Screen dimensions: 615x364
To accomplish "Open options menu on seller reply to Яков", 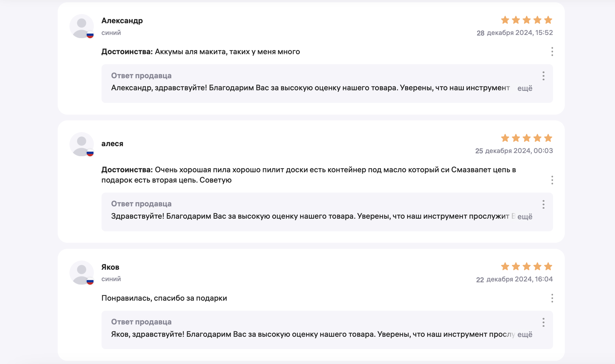I will [543, 322].
